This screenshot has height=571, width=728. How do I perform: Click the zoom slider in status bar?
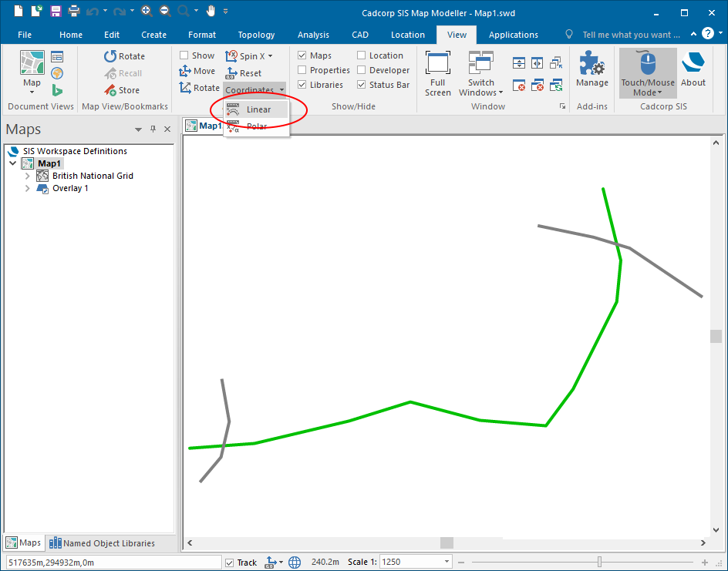[599, 563]
